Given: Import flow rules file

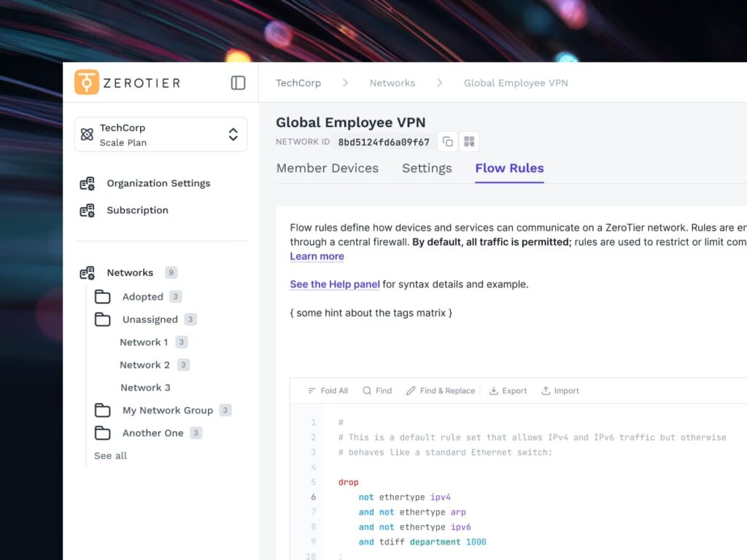Looking at the screenshot, I should tap(560, 391).
